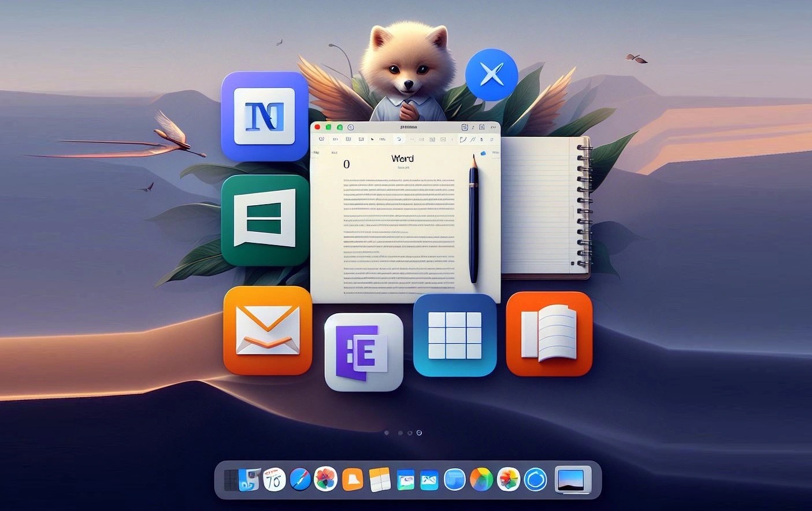The width and height of the screenshot is (812, 511).
Task: Open the Finder-style blue face dock icon
Action: pos(249,480)
